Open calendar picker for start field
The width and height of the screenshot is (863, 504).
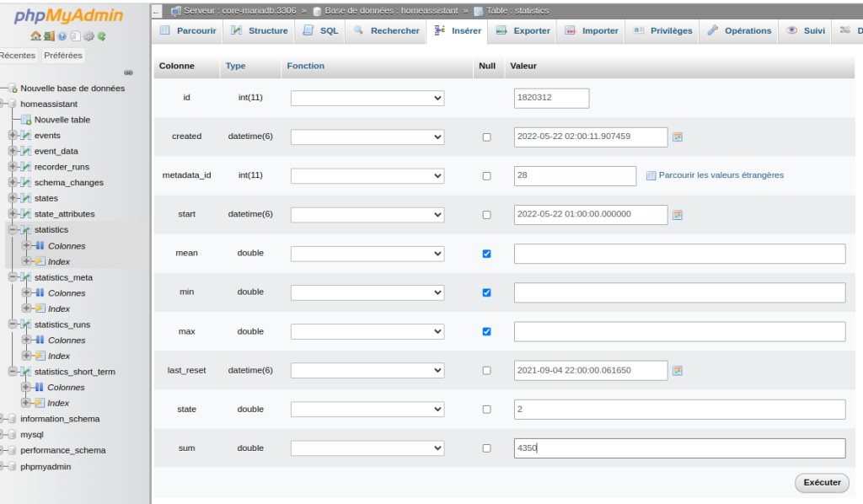678,215
